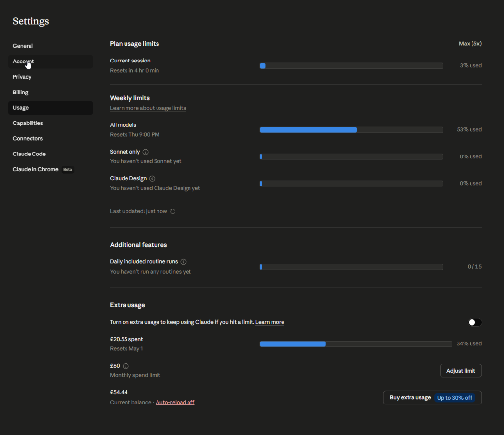Viewport: 504px width, 435px height.
Task: Open the Sonnet only info icon
Action: click(145, 152)
